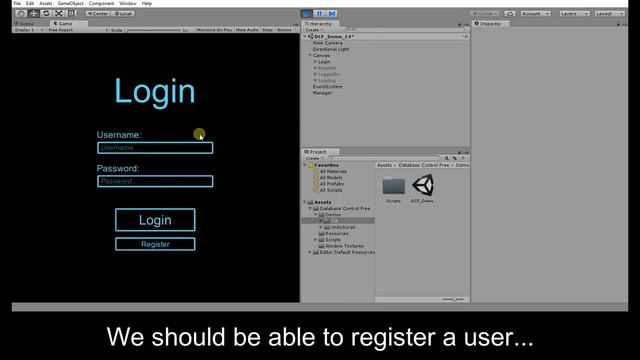The image size is (640, 360).
Task: Click the Project search field
Action: coord(384,158)
